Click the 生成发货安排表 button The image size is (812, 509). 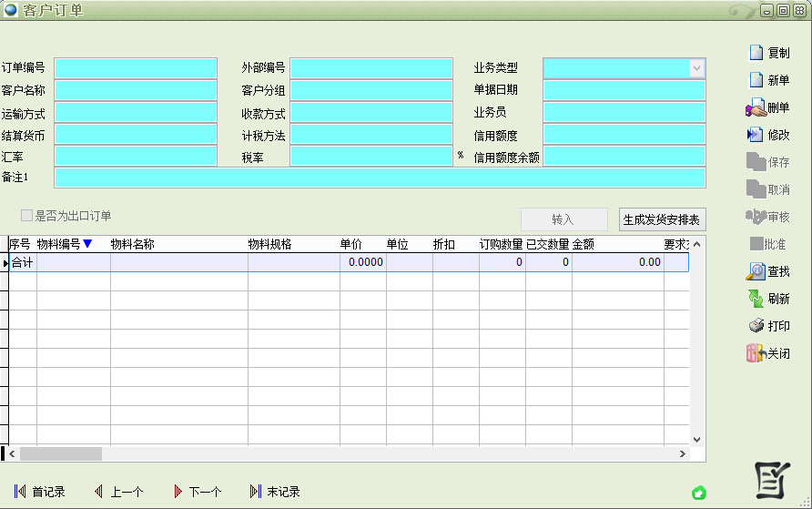662,219
